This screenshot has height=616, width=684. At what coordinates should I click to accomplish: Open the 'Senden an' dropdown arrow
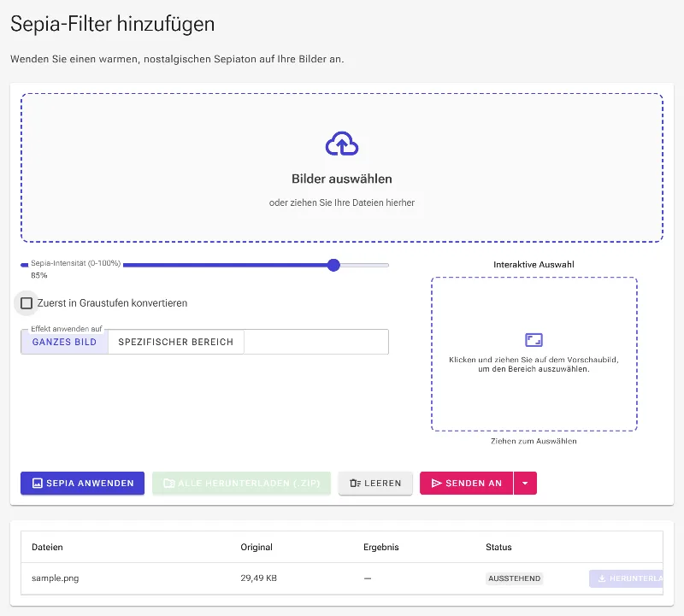(x=525, y=483)
